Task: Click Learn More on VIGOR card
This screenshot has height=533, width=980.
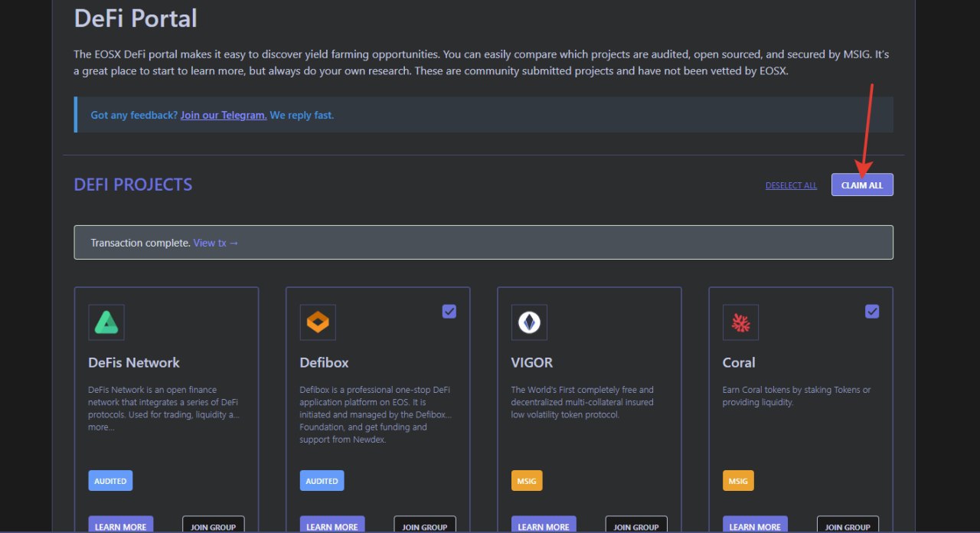Action: click(544, 525)
